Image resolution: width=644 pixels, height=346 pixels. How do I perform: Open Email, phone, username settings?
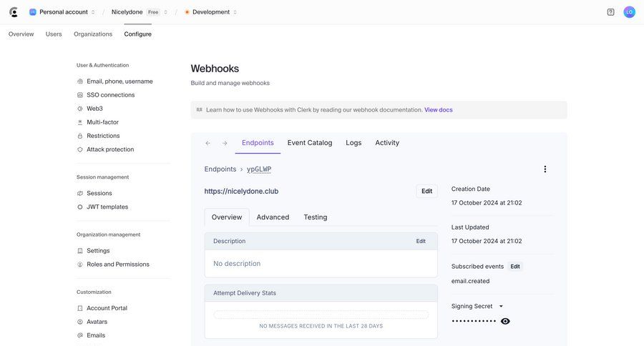[119, 81]
